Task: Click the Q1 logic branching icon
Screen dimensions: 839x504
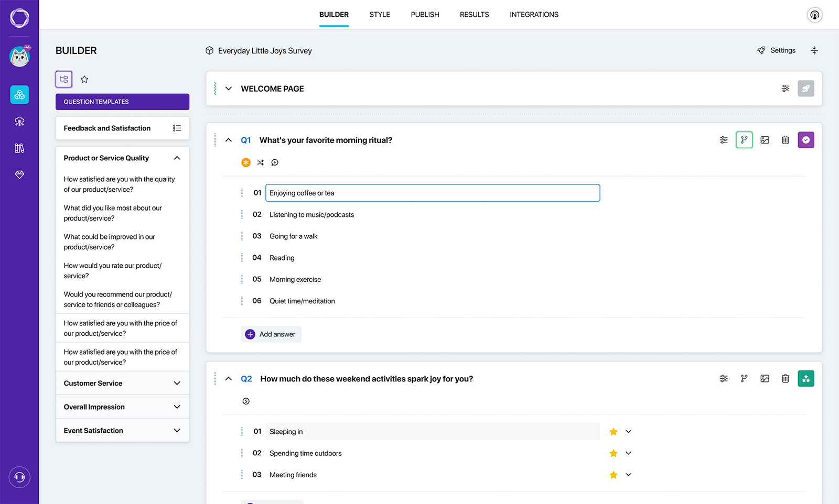Action: pyautogui.click(x=744, y=140)
